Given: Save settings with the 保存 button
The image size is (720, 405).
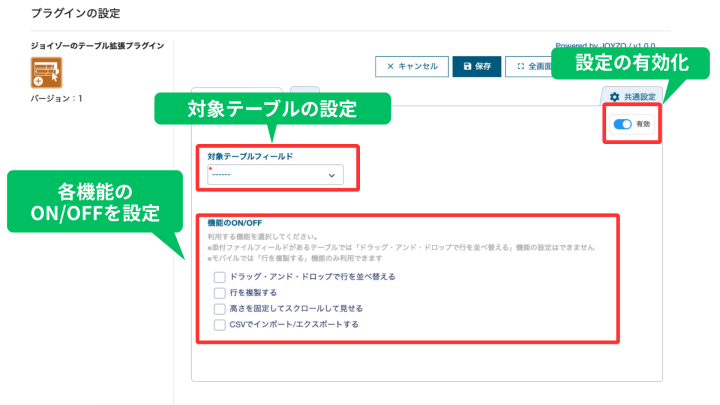Looking at the screenshot, I should coord(477,66).
